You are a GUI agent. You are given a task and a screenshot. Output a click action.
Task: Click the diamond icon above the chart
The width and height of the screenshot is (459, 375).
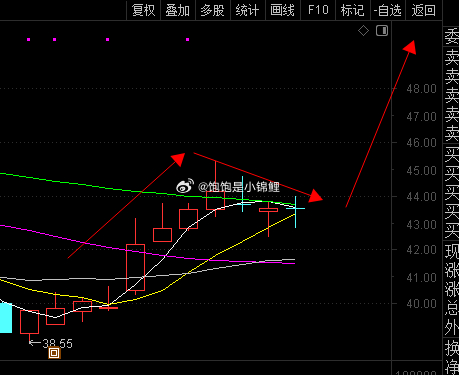point(363,31)
